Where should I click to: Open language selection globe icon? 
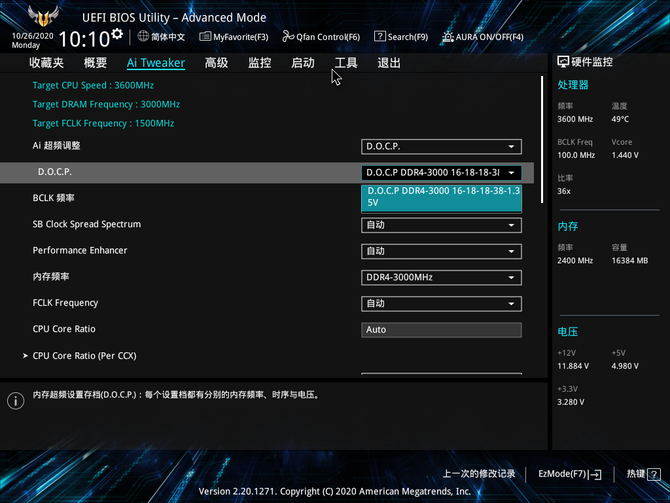(x=143, y=36)
